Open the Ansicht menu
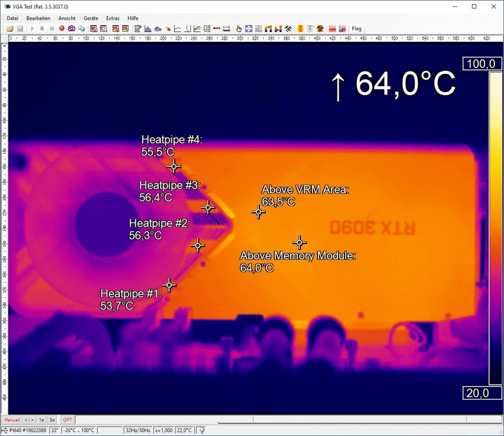The width and height of the screenshot is (504, 436). click(67, 18)
